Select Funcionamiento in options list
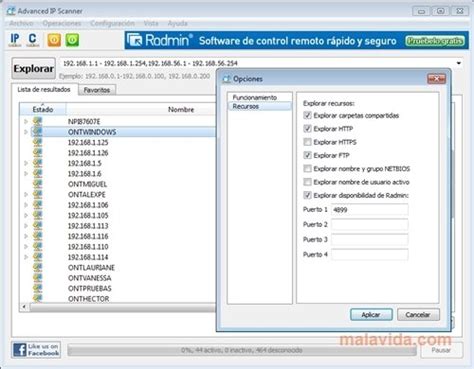 255,97
